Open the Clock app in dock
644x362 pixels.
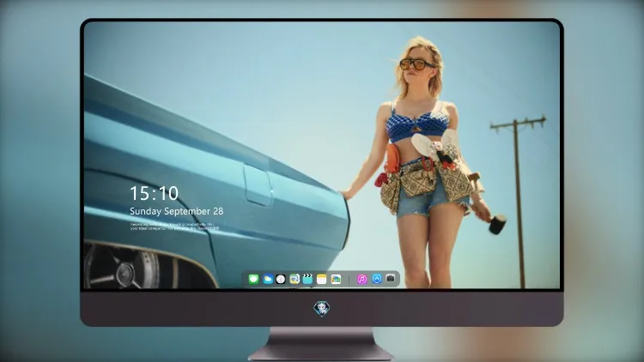click(x=281, y=279)
